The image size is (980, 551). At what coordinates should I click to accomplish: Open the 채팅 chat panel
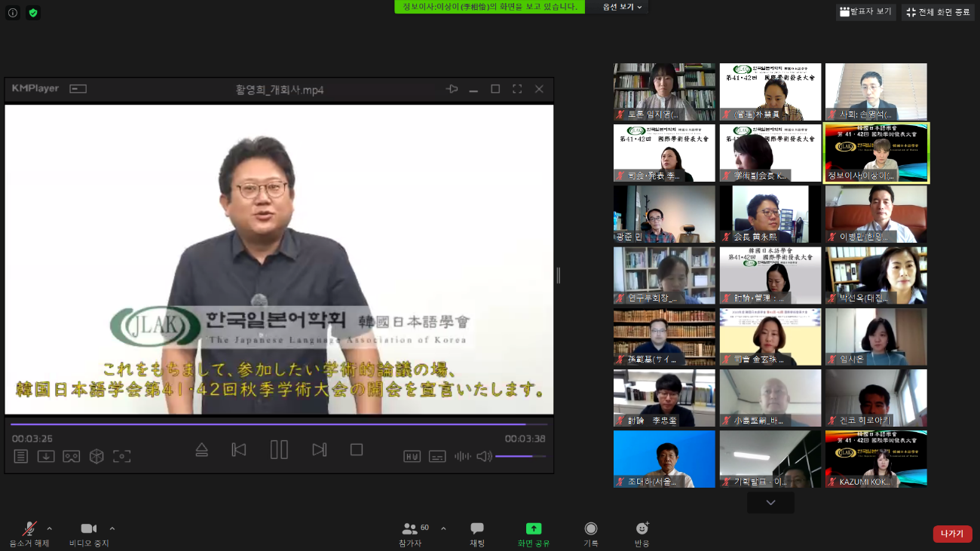tap(477, 534)
